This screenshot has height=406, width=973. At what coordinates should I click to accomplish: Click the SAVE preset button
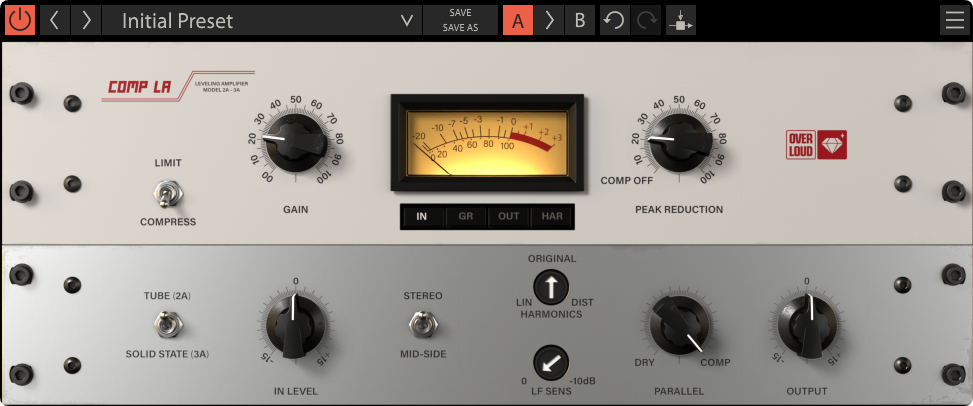coord(460,12)
